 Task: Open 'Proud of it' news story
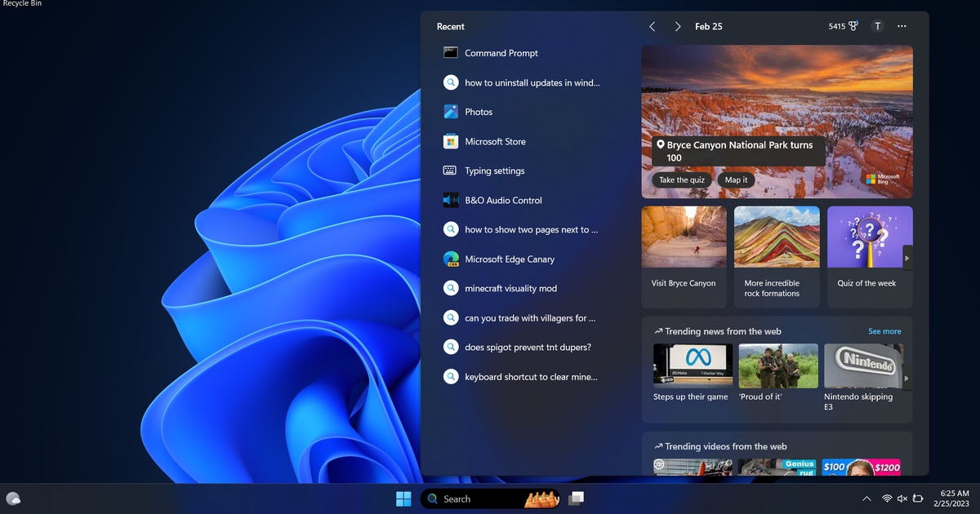778,373
